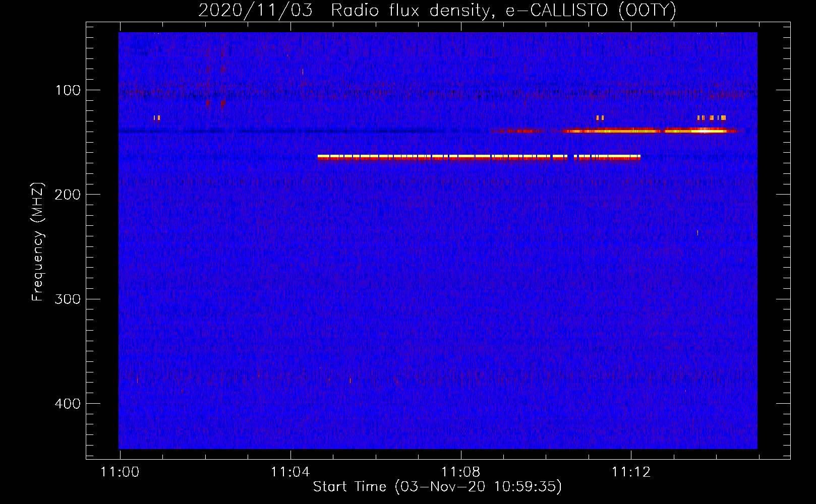Click the 'Start Time (03-Nov-20 10:59:35)' label
This screenshot has height=504, width=816.
437,487
